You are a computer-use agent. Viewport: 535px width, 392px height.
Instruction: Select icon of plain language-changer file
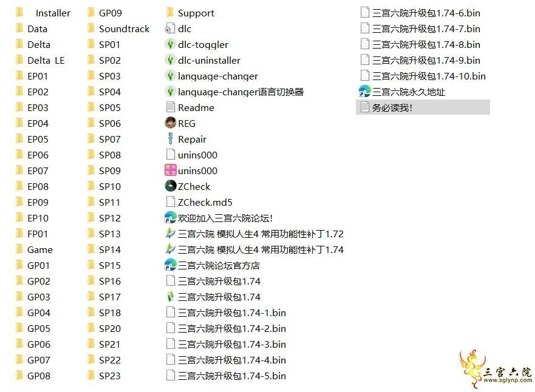pos(170,76)
